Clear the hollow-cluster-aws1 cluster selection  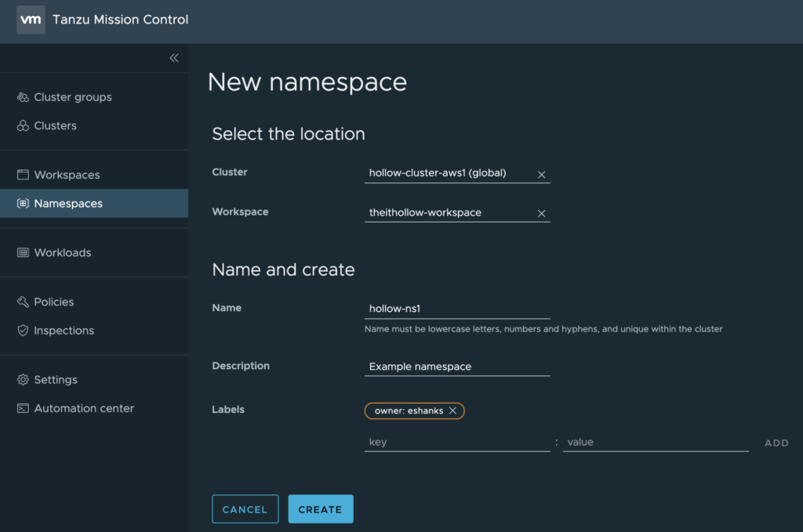click(x=541, y=174)
